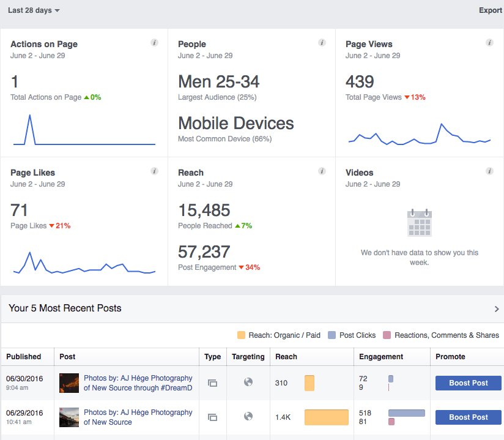
Task: Open the 06/29/2016 New Source post link
Action: point(138,417)
